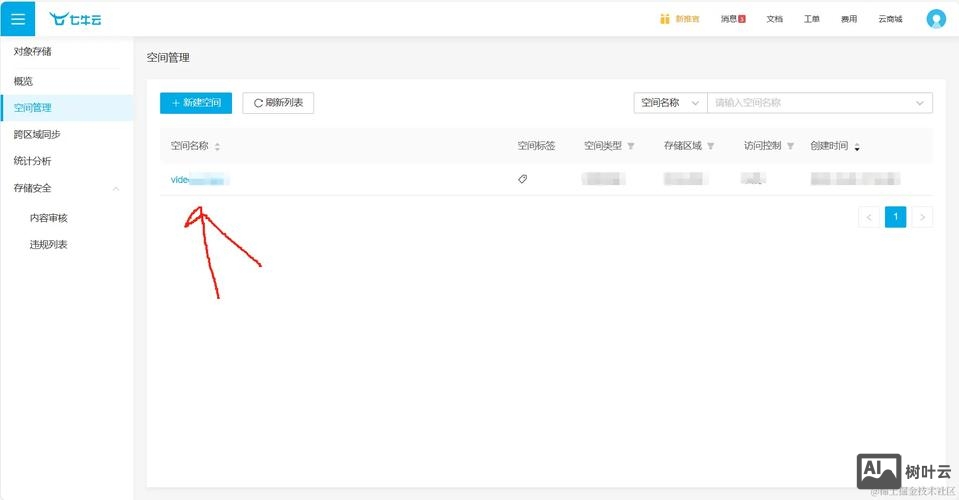959x500 pixels.
Task: Collapse the 存储安全 sidebar section
Action: click(116, 188)
